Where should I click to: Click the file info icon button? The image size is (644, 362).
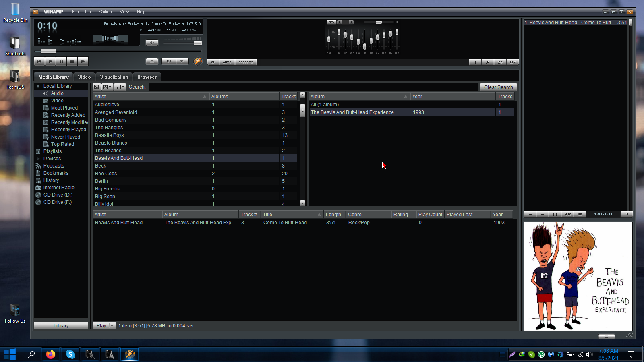tap(475, 62)
